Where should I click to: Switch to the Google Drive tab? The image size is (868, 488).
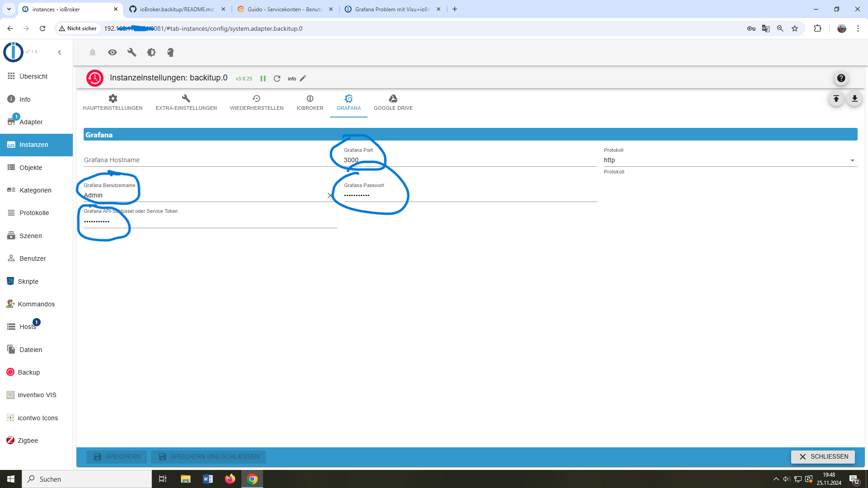point(393,103)
